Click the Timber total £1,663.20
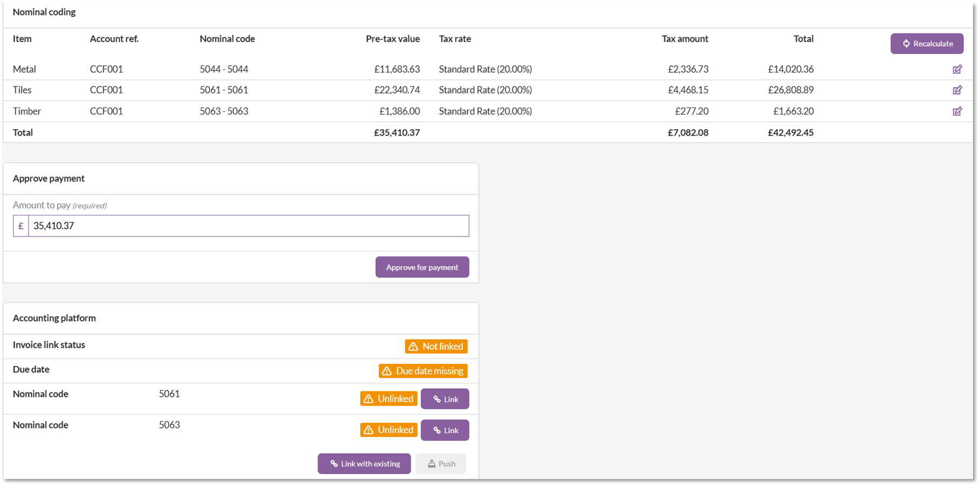The height and width of the screenshot is (486, 980). [794, 111]
